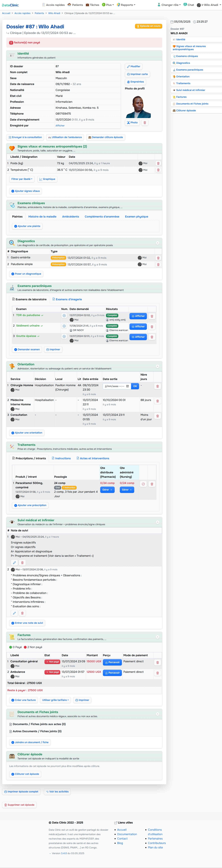Switch to Antécédents tab
The width and height of the screenshot is (222, 868).
[70, 217]
